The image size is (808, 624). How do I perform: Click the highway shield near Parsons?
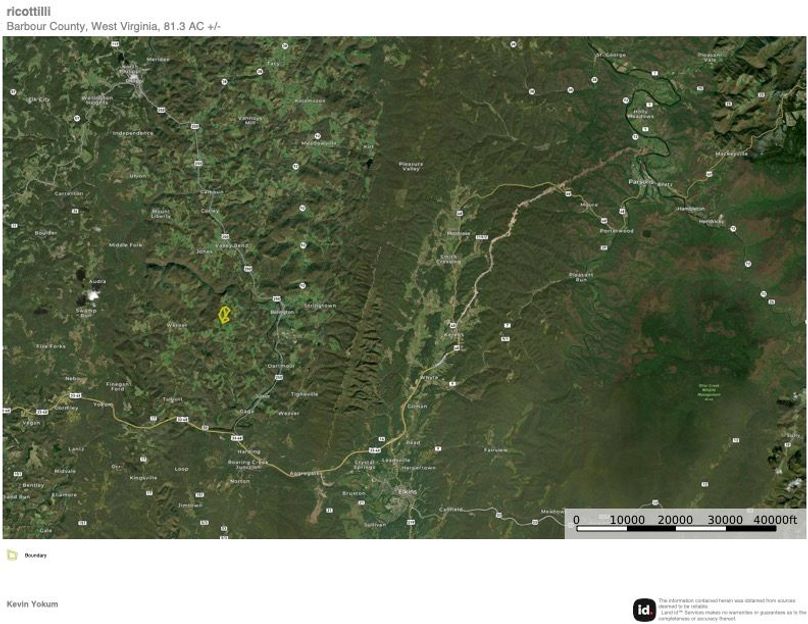(621, 209)
